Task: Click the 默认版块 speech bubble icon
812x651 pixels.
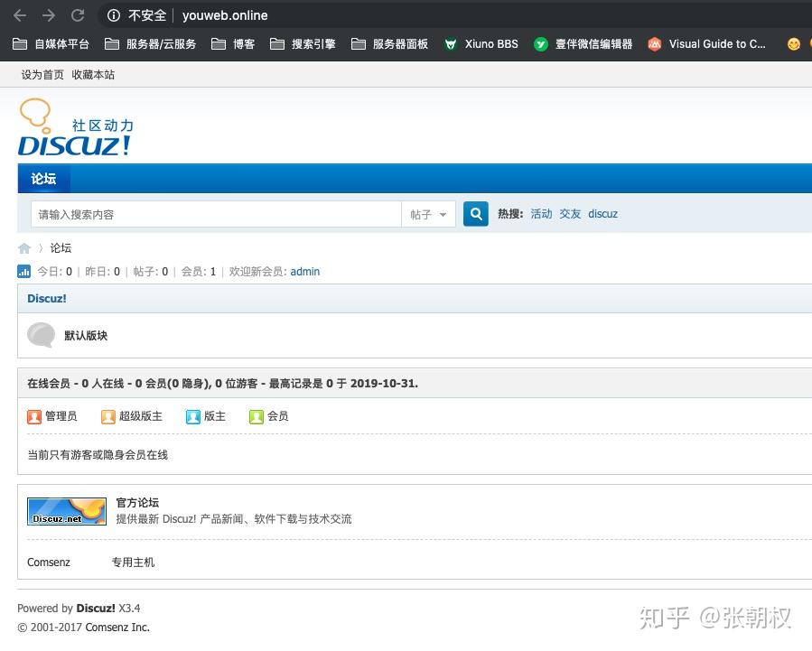Action: coord(41,335)
